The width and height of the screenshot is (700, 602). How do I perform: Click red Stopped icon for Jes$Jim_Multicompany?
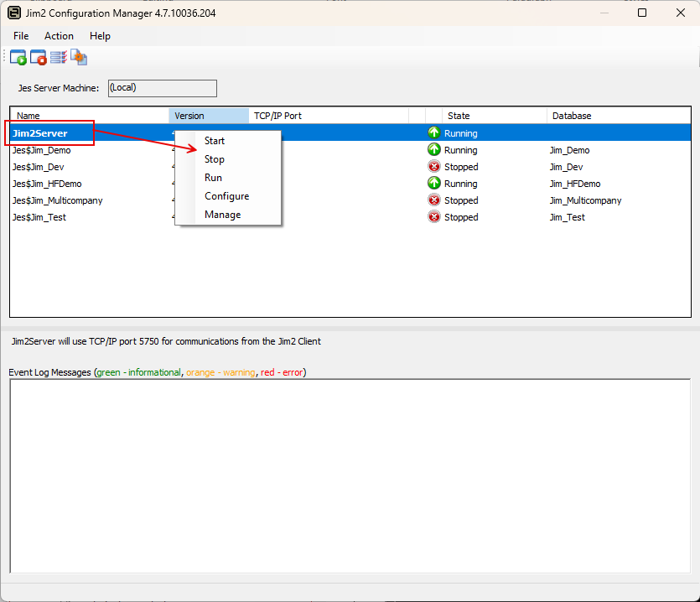(x=434, y=200)
